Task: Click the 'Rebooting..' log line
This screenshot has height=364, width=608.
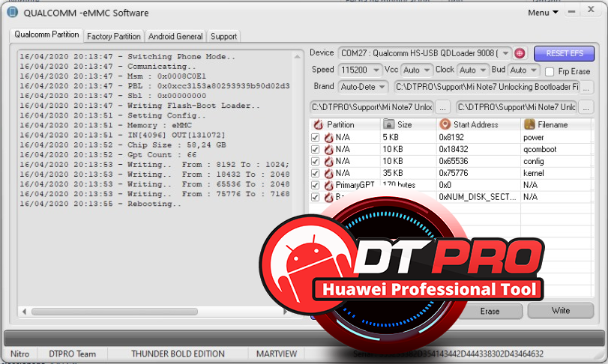Action: 100,204
